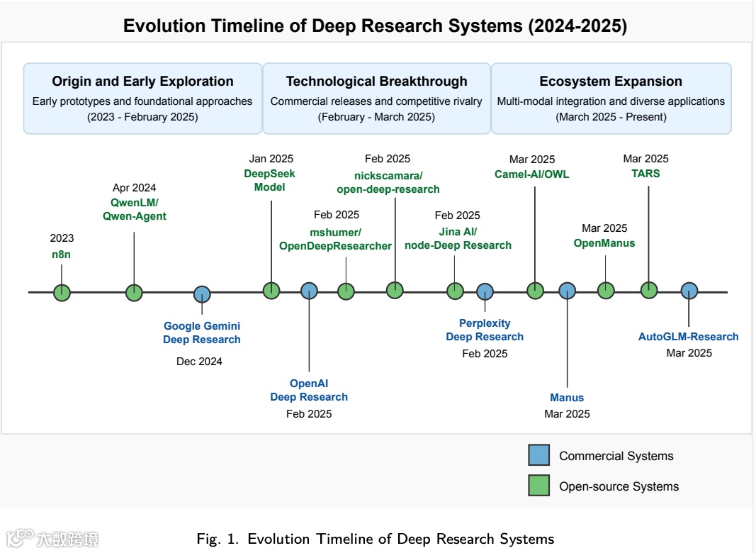Click the Origin and Early Exploration phase box
Viewport: 756px width, 553px height.
tap(142, 99)
